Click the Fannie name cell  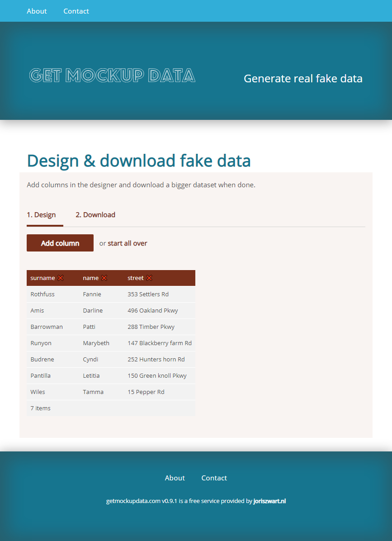pyautogui.click(x=101, y=294)
